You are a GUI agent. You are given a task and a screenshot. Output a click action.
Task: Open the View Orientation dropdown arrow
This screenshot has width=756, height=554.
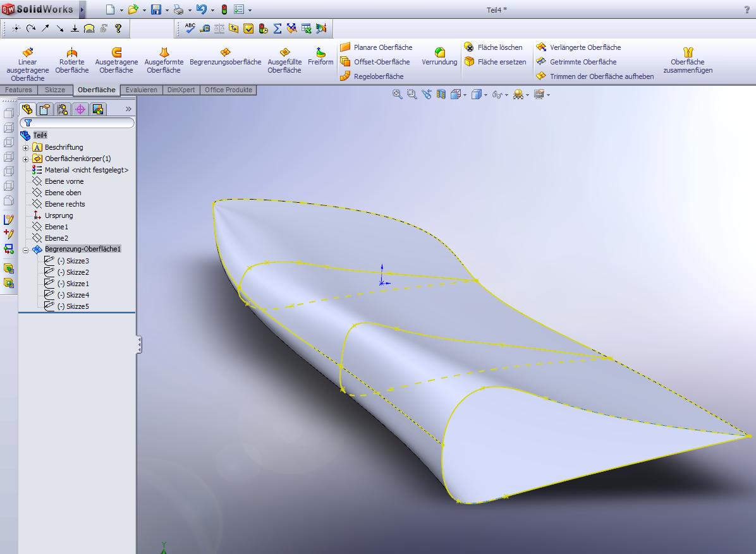(x=465, y=95)
